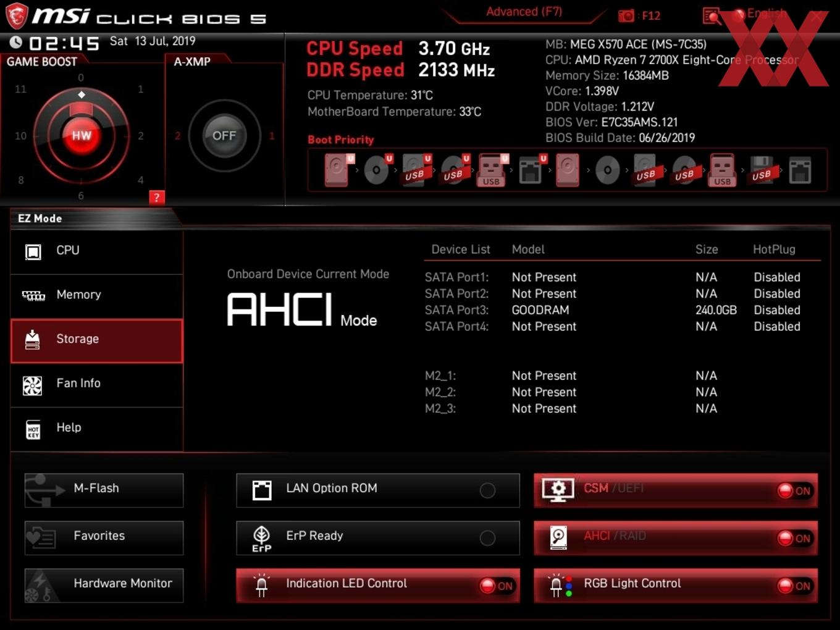Click the GAME BOOST panel label

pyautogui.click(x=42, y=62)
